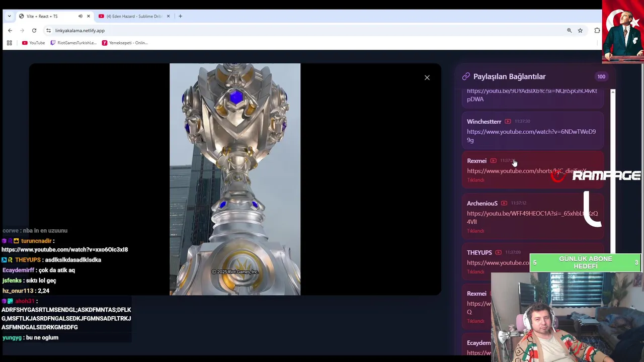644x362 pixels.
Task: Click the username Winchesterr
Action: coord(484,122)
